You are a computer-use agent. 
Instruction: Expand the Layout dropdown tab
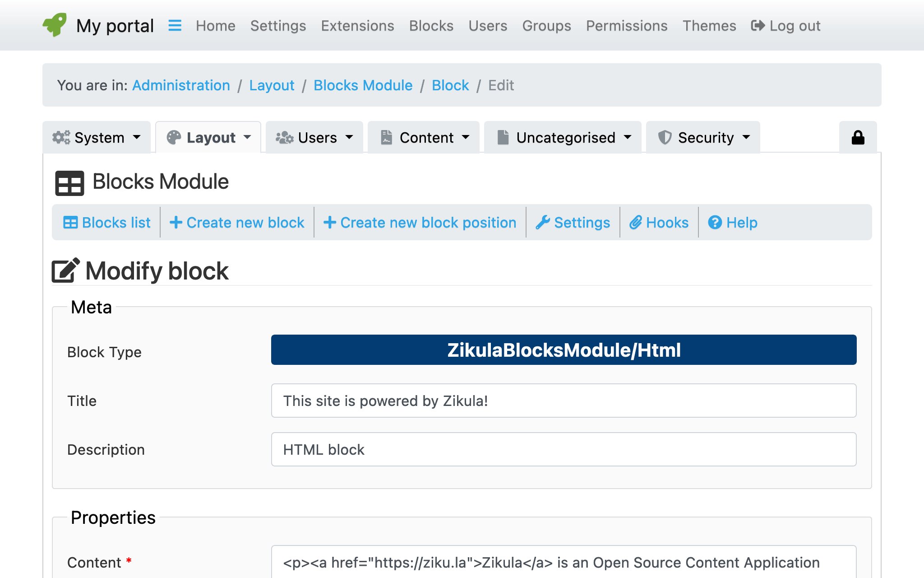pyautogui.click(x=208, y=137)
